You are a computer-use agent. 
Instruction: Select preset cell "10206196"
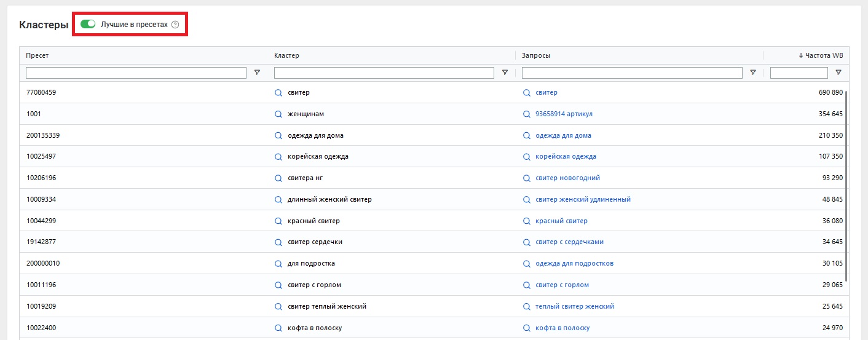(x=41, y=178)
